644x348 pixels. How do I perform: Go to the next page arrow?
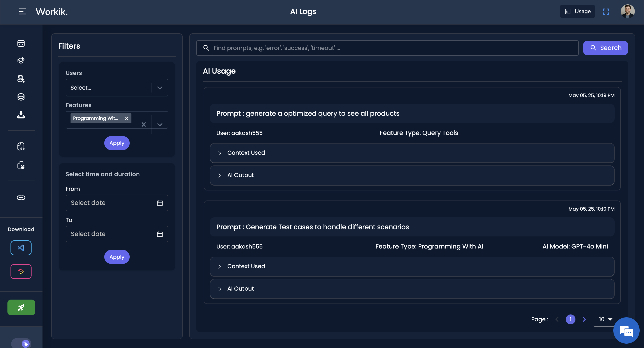[584, 319]
